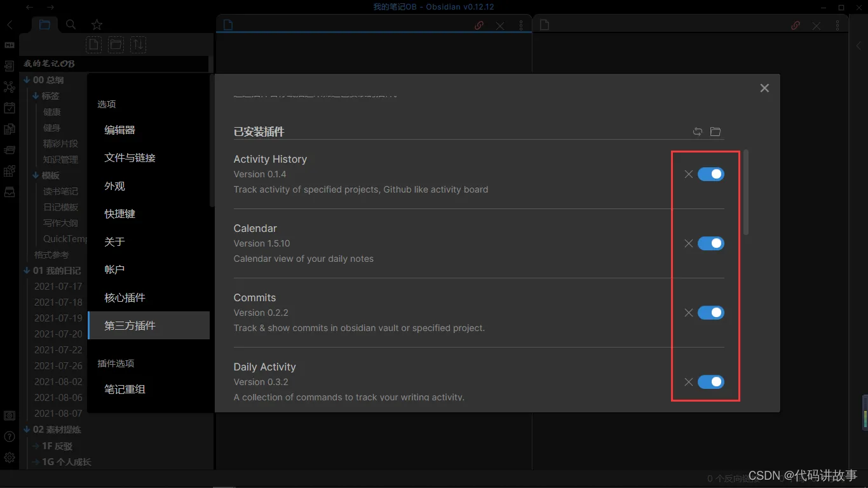
Task: Click the settings sidebar scrollbar
Action: point(212,140)
